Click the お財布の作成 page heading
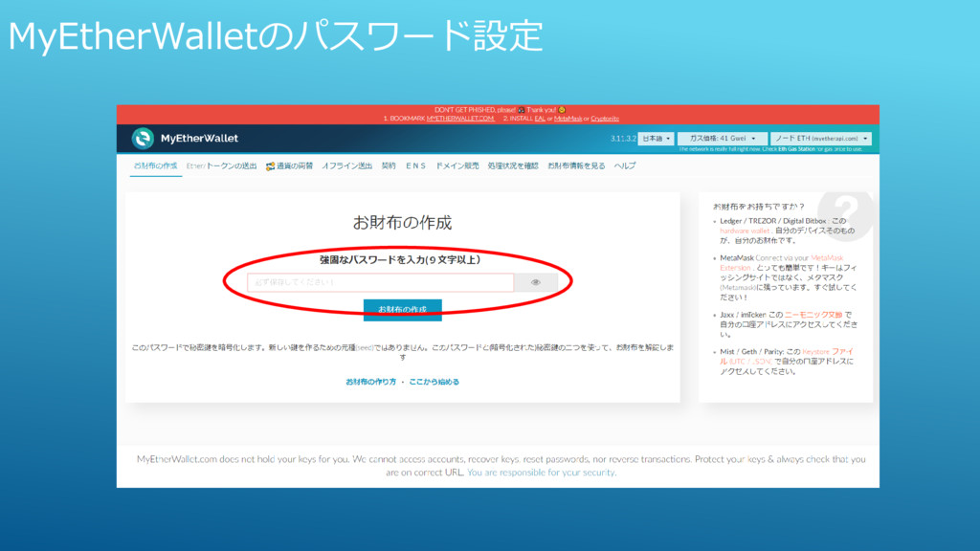The image size is (980, 551). (x=402, y=222)
